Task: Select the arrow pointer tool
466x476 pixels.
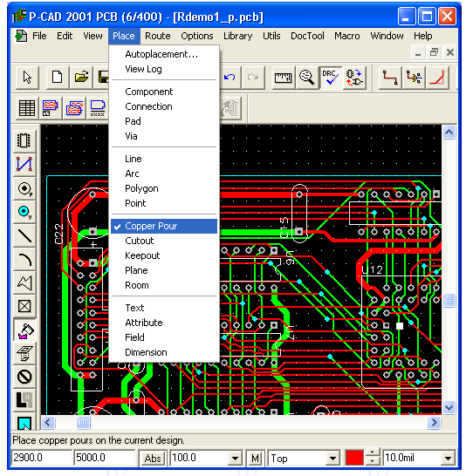Action: click(27, 78)
